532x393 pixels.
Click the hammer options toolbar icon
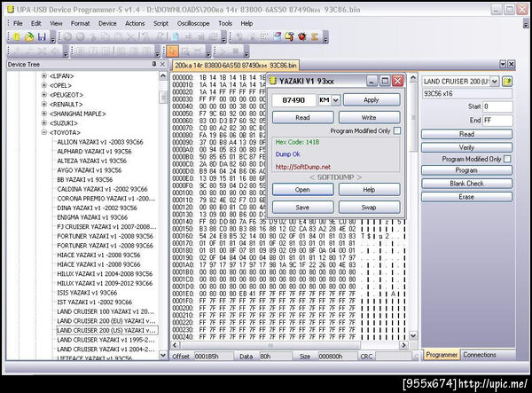tap(289, 36)
